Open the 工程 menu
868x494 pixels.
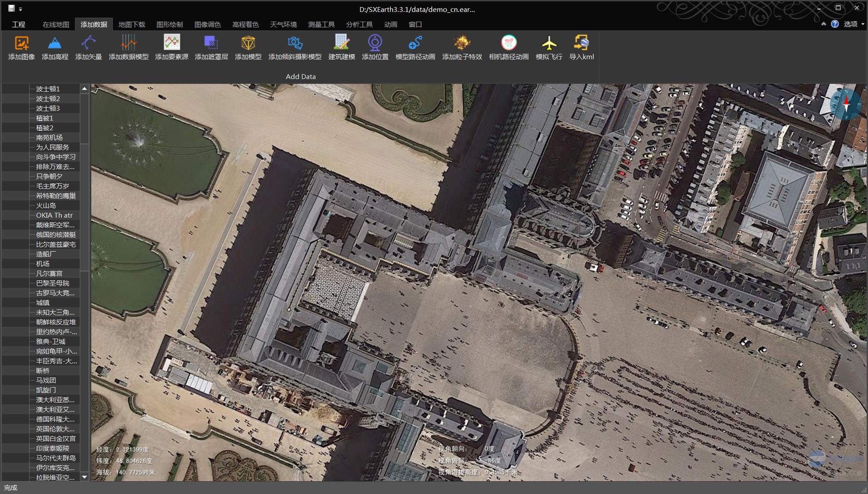[x=19, y=24]
